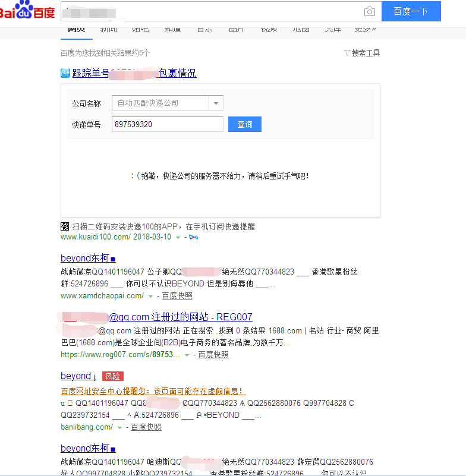The image size is (466, 476).
Task: Click the 快递单号 input with 897539320
Action: coord(167,124)
